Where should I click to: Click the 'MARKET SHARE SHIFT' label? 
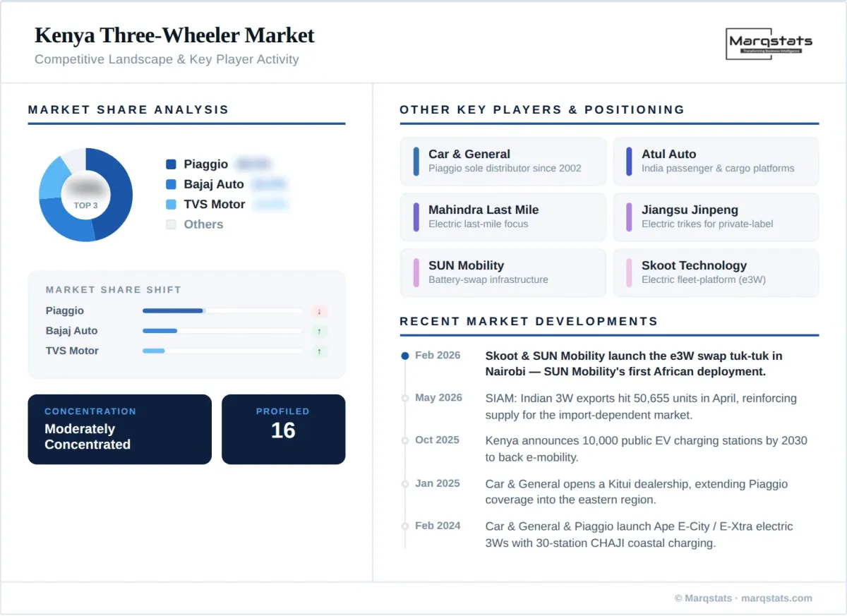[114, 290]
